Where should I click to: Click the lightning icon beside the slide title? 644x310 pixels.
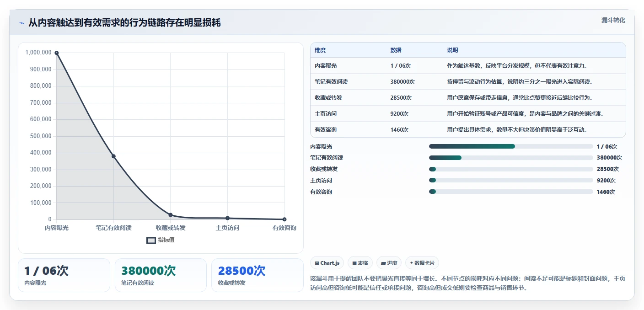pos(21,23)
